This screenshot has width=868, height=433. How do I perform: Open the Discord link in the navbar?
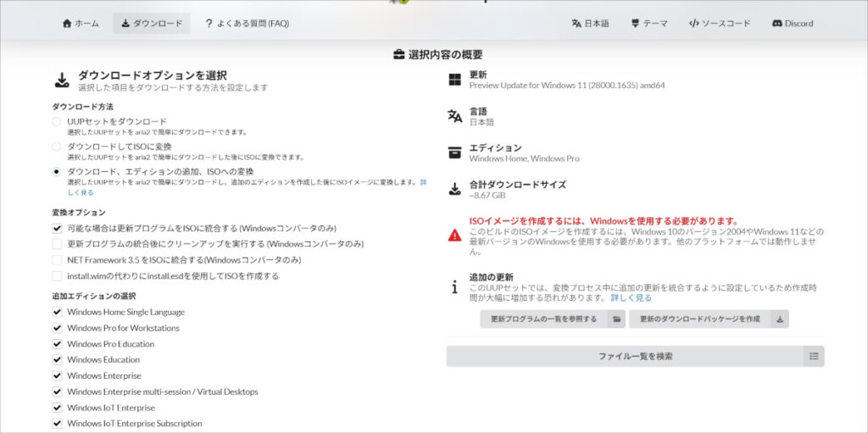pyautogui.click(x=793, y=24)
